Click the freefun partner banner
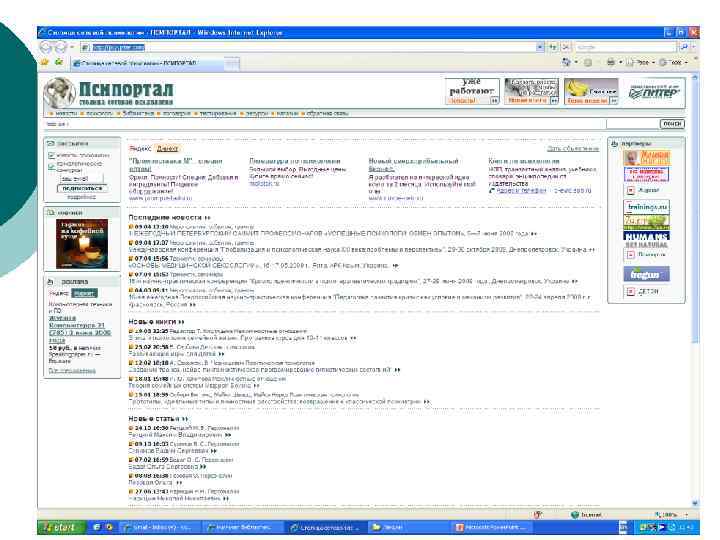The height and width of the screenshot is (540, 720). (647, 274)
